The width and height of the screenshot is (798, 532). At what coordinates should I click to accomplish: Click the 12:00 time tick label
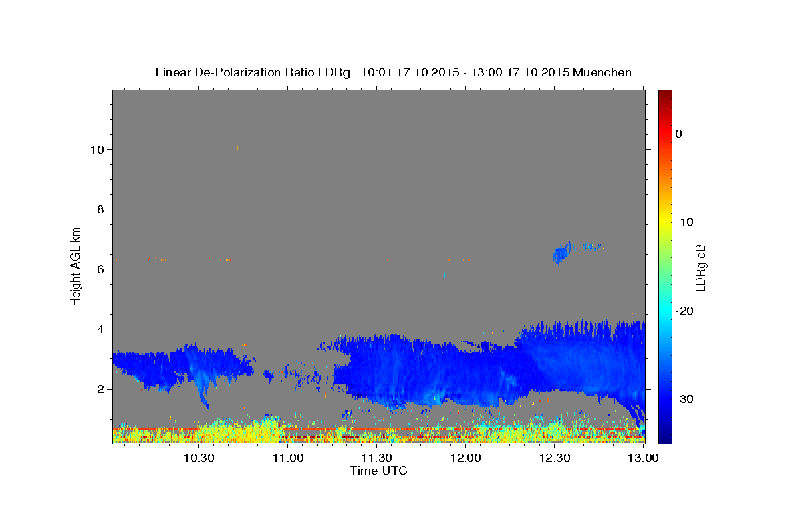465,458
